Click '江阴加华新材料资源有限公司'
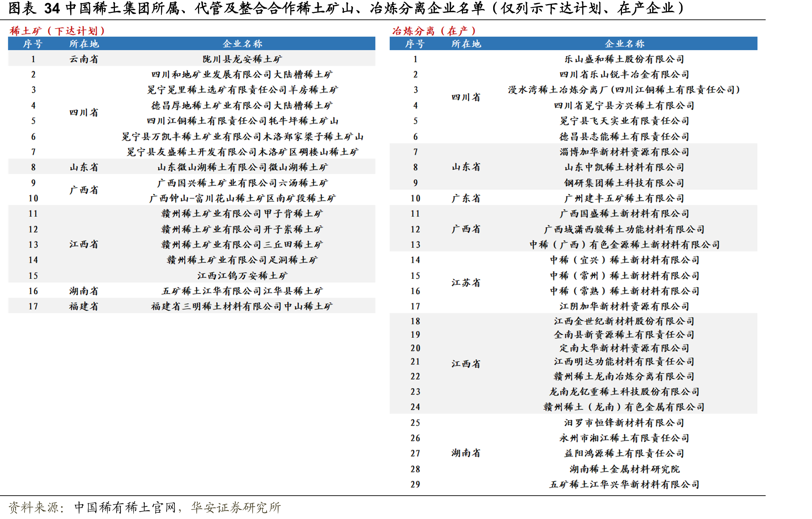The height and width of the screenshot is (519, 812). tap(624, 306)
